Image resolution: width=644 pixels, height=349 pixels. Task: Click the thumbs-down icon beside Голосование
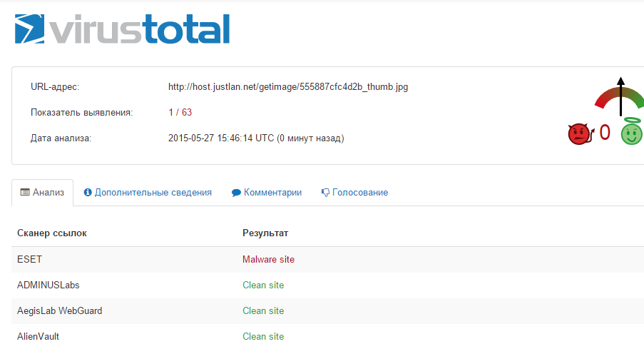[325, 193]
